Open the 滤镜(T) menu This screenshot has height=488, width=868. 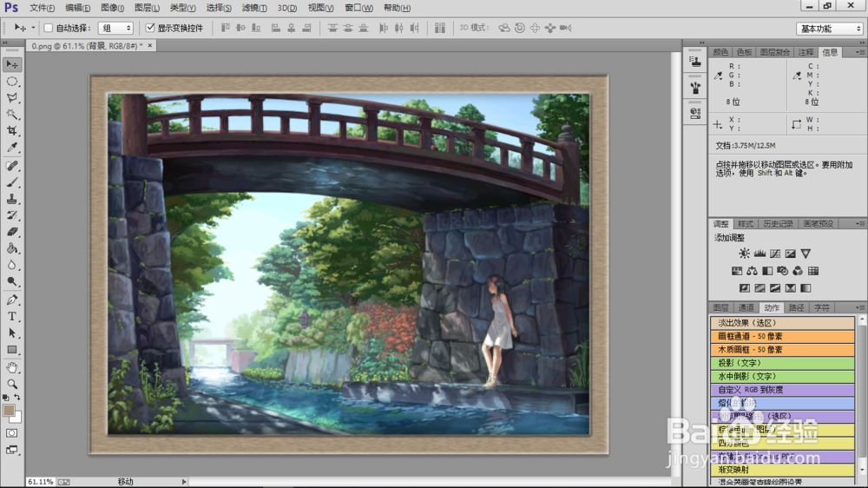click(254, 8)
